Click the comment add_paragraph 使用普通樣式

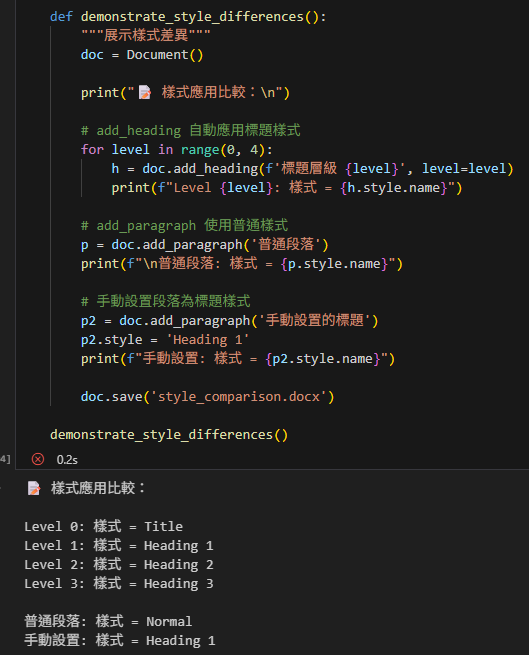point(184,226)
